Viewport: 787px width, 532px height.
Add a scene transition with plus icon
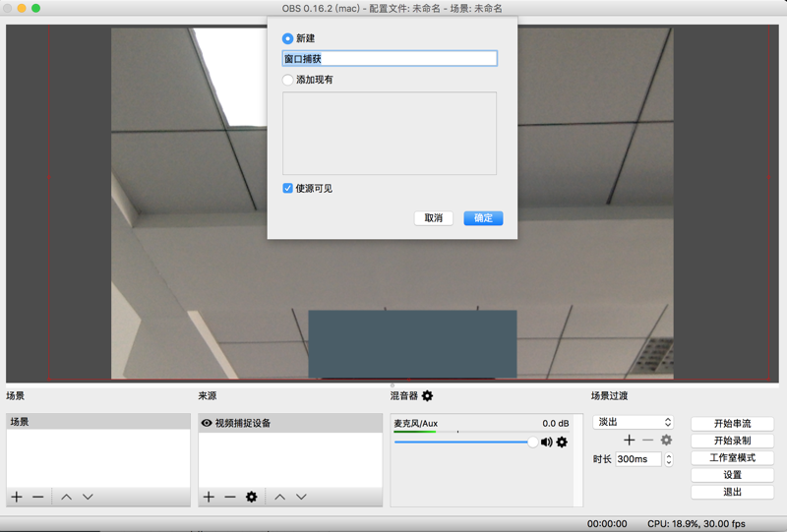629,441
